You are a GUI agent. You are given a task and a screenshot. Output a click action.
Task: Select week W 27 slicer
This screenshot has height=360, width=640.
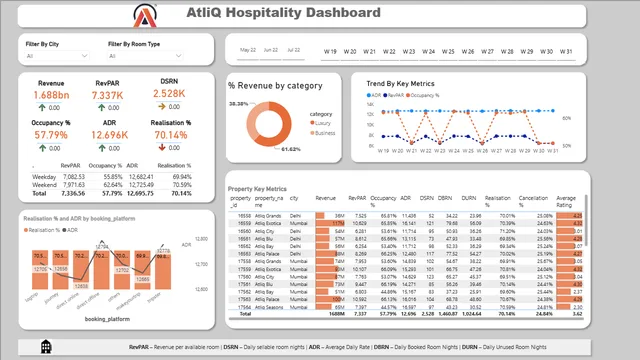pos(487,52)
